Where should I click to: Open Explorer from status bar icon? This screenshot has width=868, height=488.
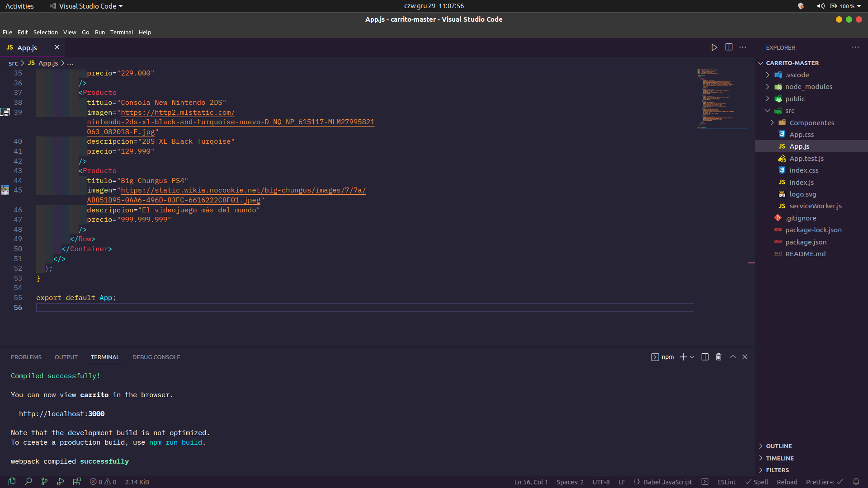click(12, 482)
